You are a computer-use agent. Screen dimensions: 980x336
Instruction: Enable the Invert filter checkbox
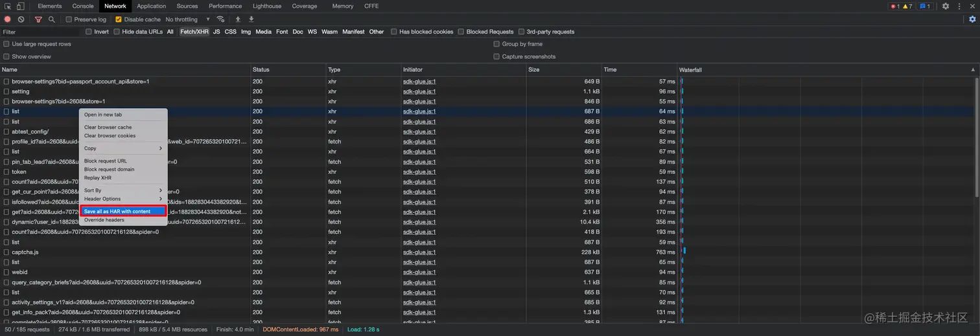[89, 32]
